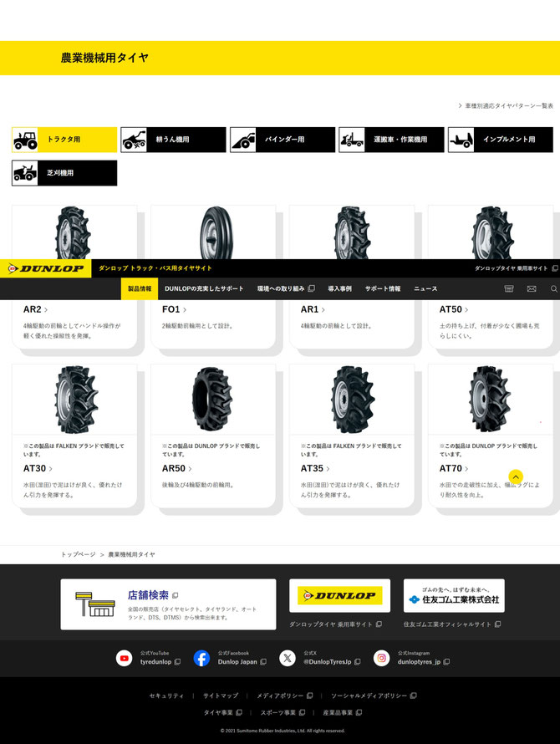
Task: Select the 耕うん機用 tiller category button
Action: 173,140
